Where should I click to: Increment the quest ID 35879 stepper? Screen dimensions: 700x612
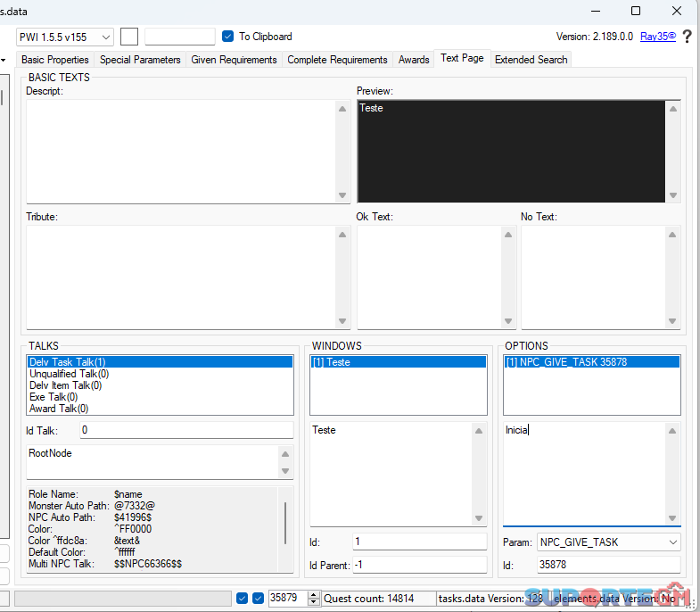click(x=313, y=594)
